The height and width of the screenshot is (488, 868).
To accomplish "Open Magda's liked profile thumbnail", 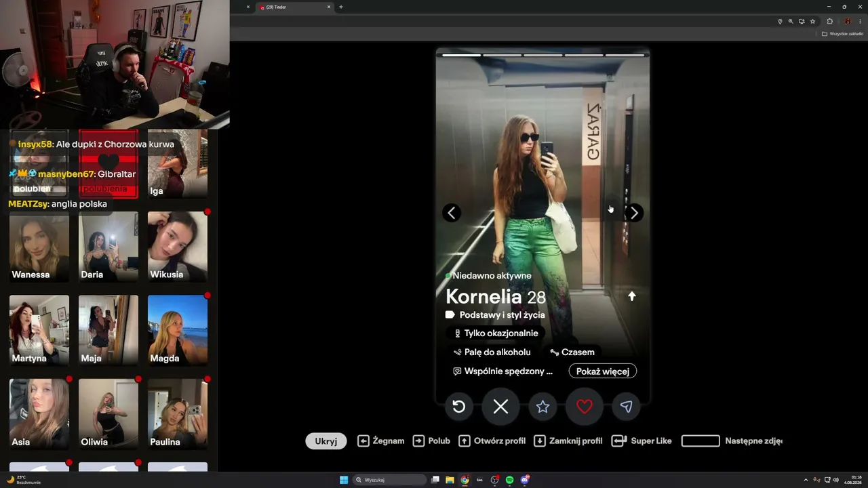I will coord(178,330).
